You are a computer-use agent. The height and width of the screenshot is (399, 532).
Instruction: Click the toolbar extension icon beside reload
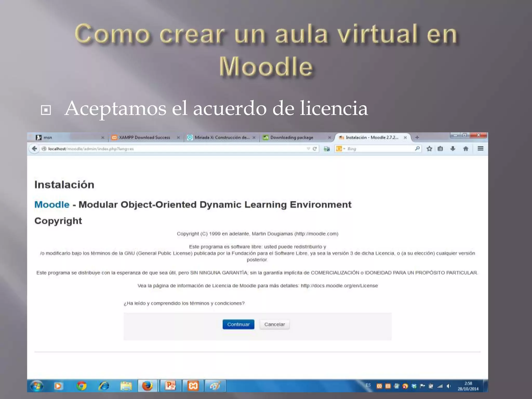pyautogui.click(x=327, y=149)
